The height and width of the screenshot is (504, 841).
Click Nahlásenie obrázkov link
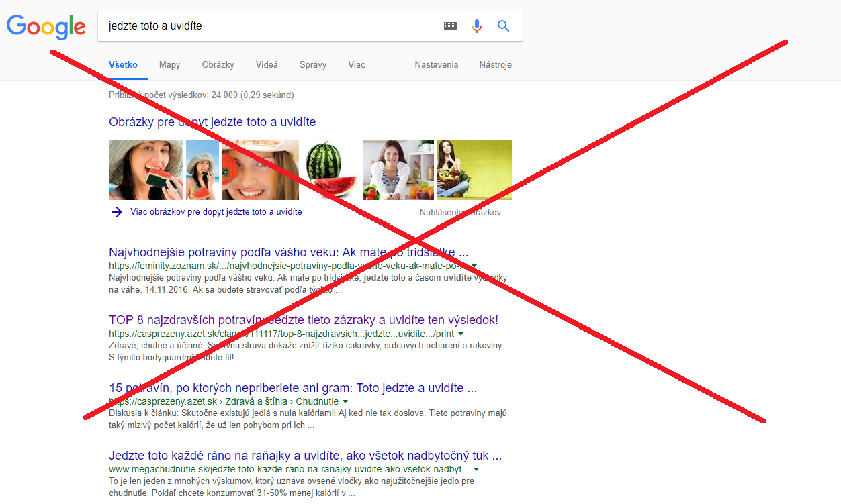pyautogui.click(x=460, y=213)
